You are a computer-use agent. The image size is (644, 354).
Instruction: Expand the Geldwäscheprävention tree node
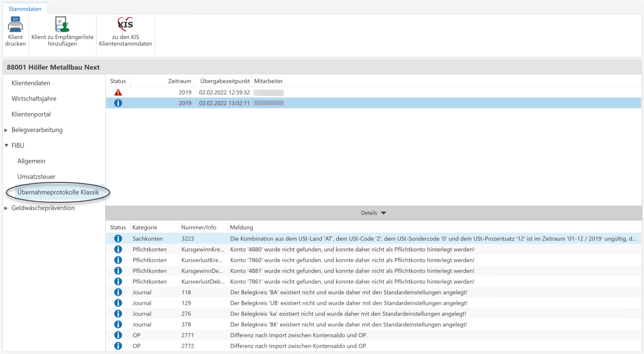coord(6,208)
